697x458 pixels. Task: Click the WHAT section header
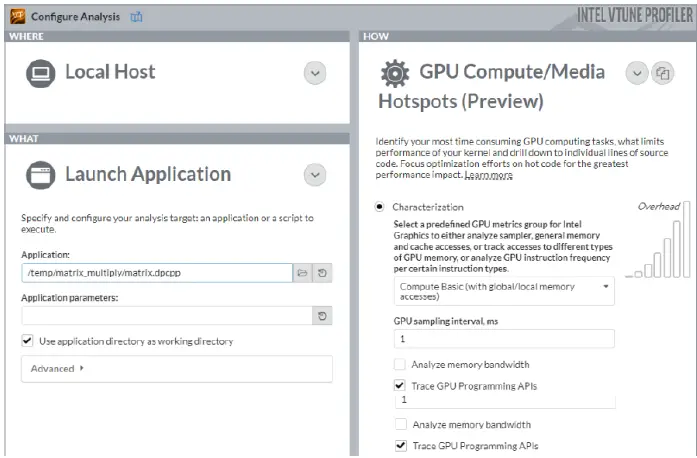pos(177,139)
